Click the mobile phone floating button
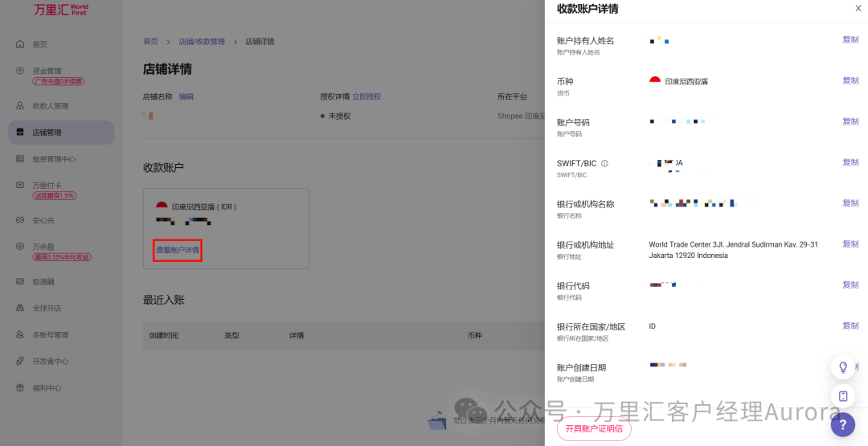The width and height of the screenshot is (868, 446). tap(843, 396)
